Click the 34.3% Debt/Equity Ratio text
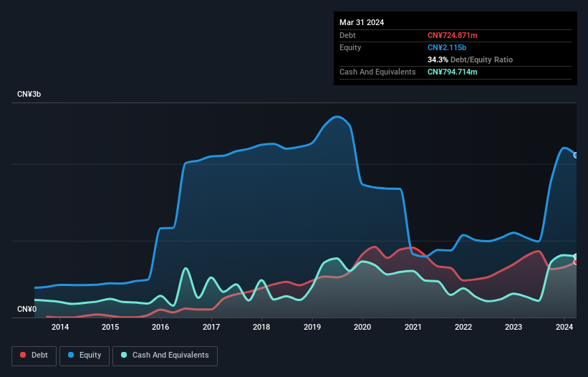The width and height of the screenshot is (588, 377). pos(470,59)
